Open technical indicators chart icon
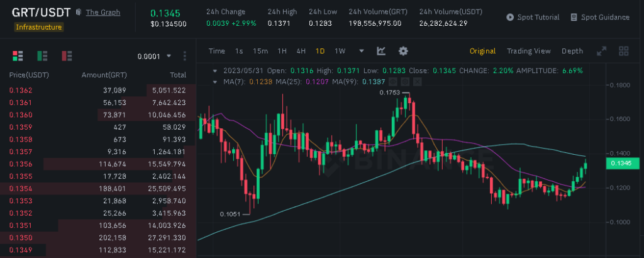The height and width of the screenshot is (258, 644). pos(381,51)
